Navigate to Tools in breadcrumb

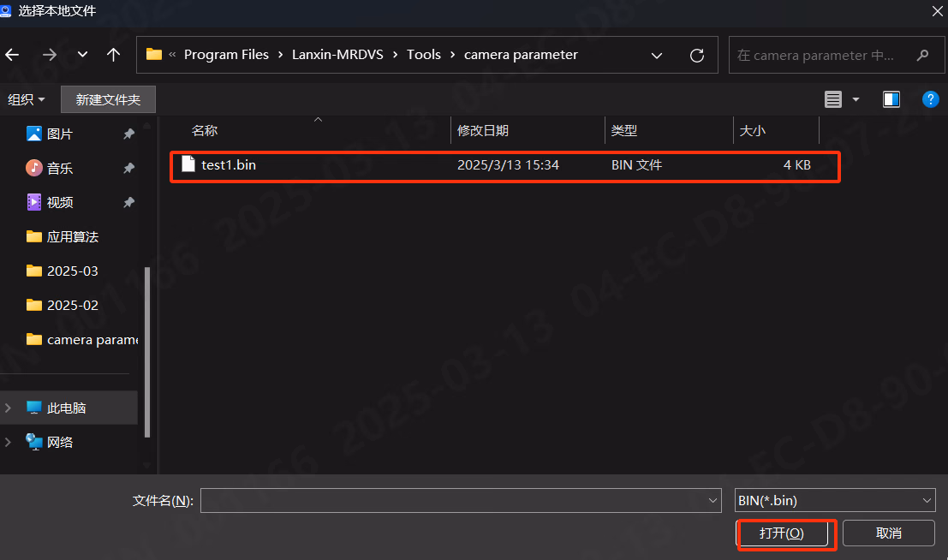click(424, 55)
